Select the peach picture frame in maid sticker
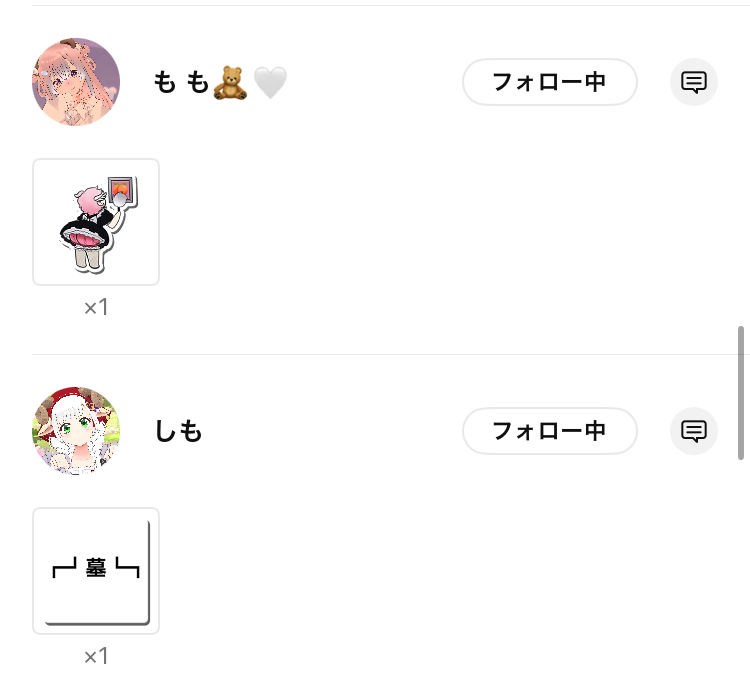Screen dimensions: 750x694 click(122, 190)
